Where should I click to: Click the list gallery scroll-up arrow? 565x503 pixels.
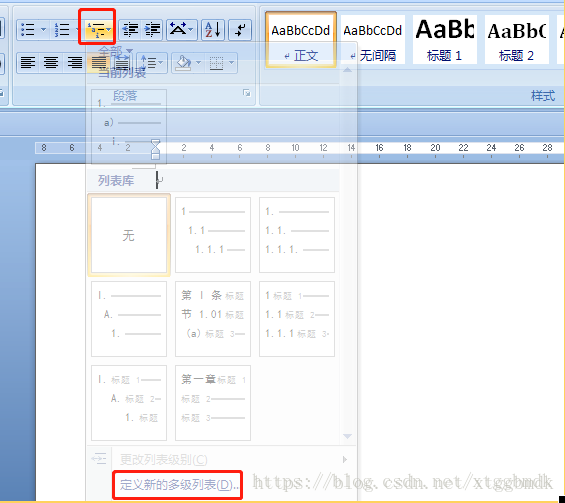(347, 70)
